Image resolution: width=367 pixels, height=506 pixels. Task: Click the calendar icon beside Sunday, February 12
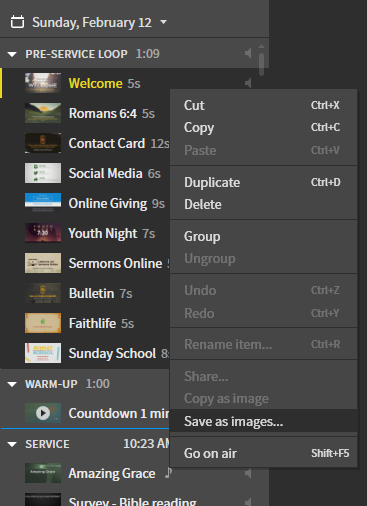[x=17, y=22]
